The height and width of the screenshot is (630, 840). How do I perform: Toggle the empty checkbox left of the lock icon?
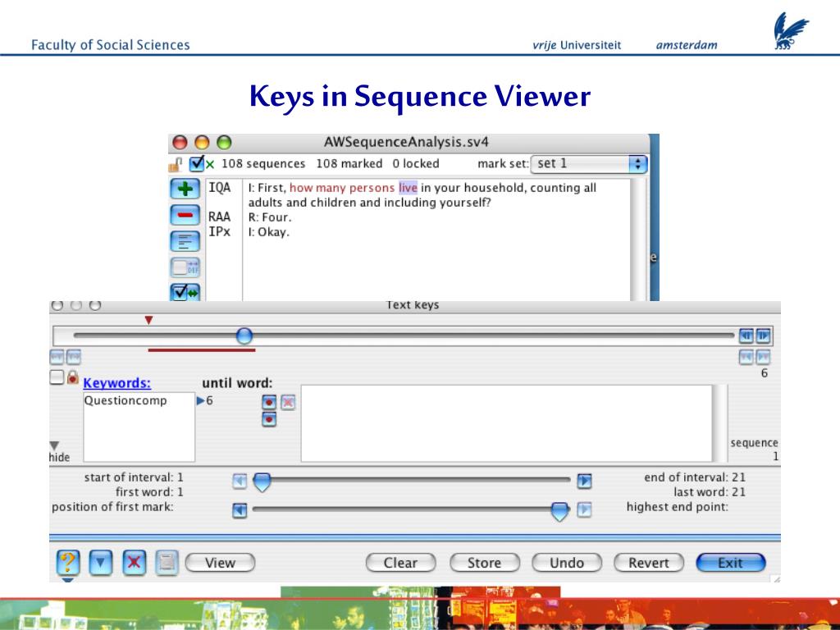pos(57,377)
